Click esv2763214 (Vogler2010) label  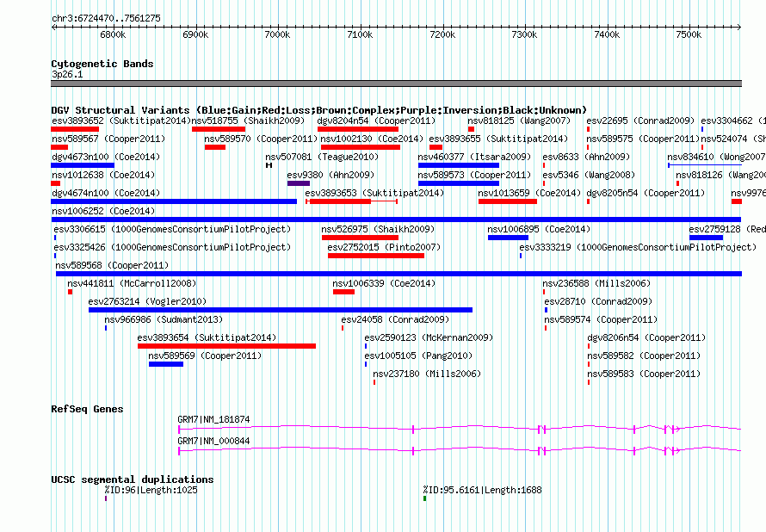147,301
